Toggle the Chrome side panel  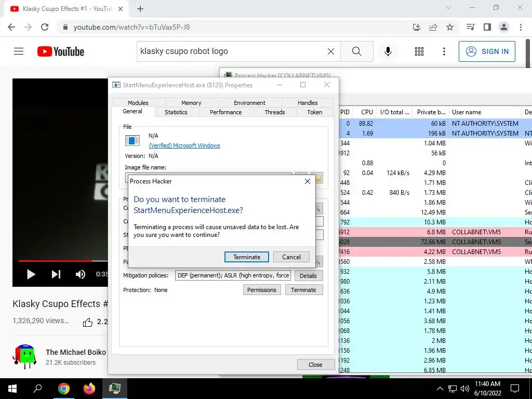coord(487,27)
